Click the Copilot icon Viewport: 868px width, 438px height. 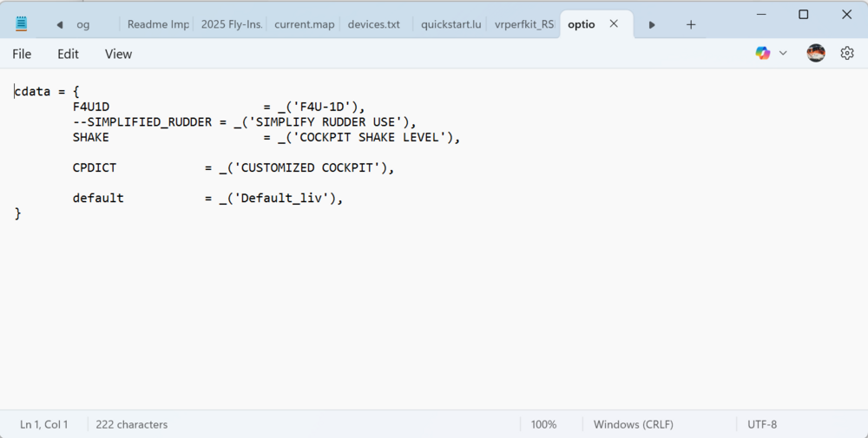point(763,54)
